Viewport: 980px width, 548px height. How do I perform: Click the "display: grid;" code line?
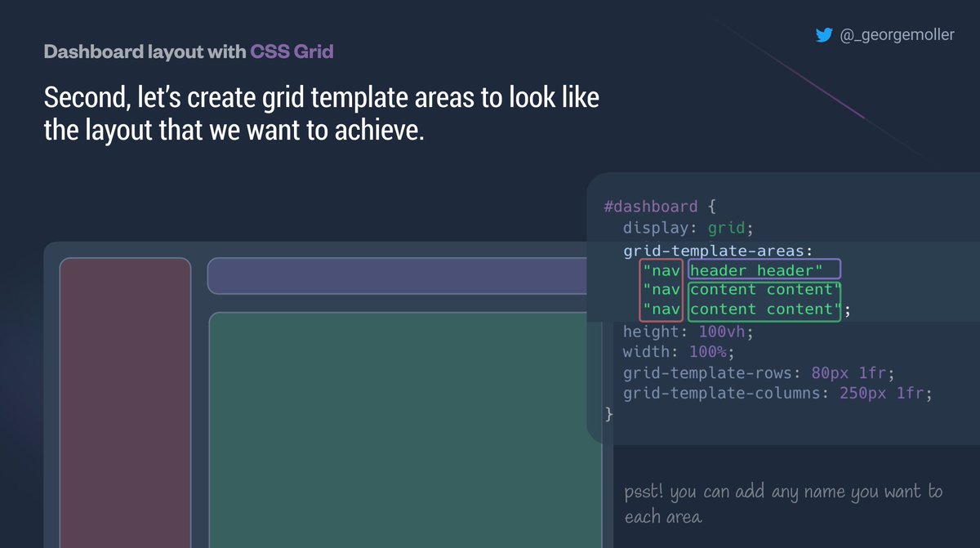[x=688, y=228]
